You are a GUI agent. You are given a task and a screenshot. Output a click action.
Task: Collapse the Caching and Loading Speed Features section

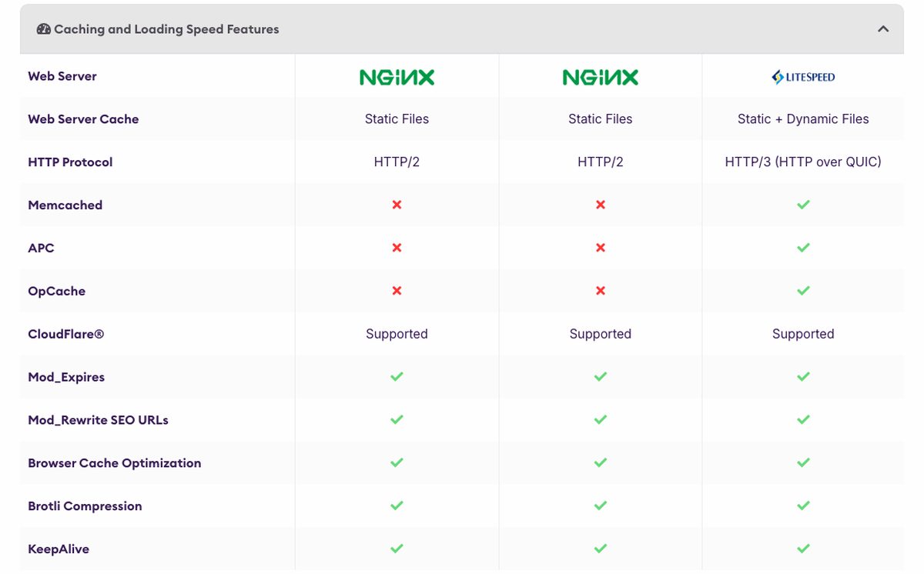[883, 29]
